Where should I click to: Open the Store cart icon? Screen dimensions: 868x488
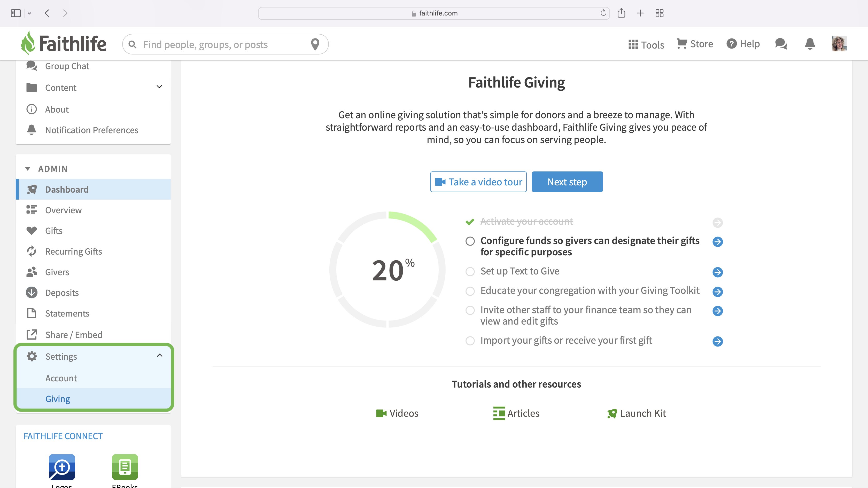point(682,44)
